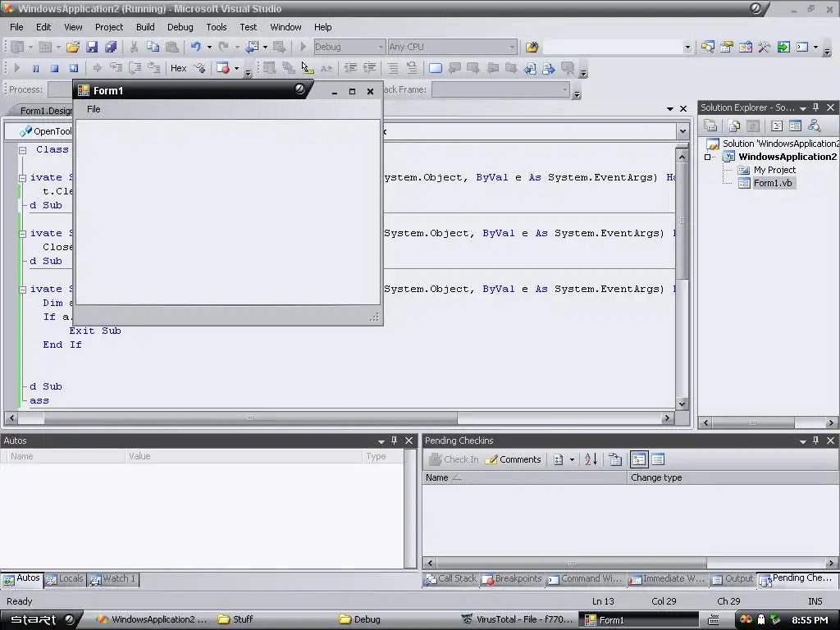The width and height of the screenshot is (840, 630).
Task: Collapse the WindowsApplication2 project node
Action: (x=708, y=157)
